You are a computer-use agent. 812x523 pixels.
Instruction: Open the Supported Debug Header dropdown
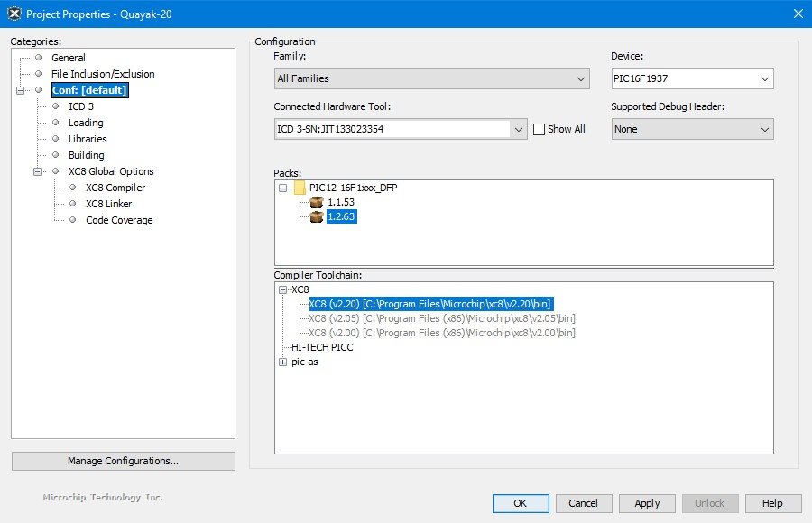click(765, 130)
